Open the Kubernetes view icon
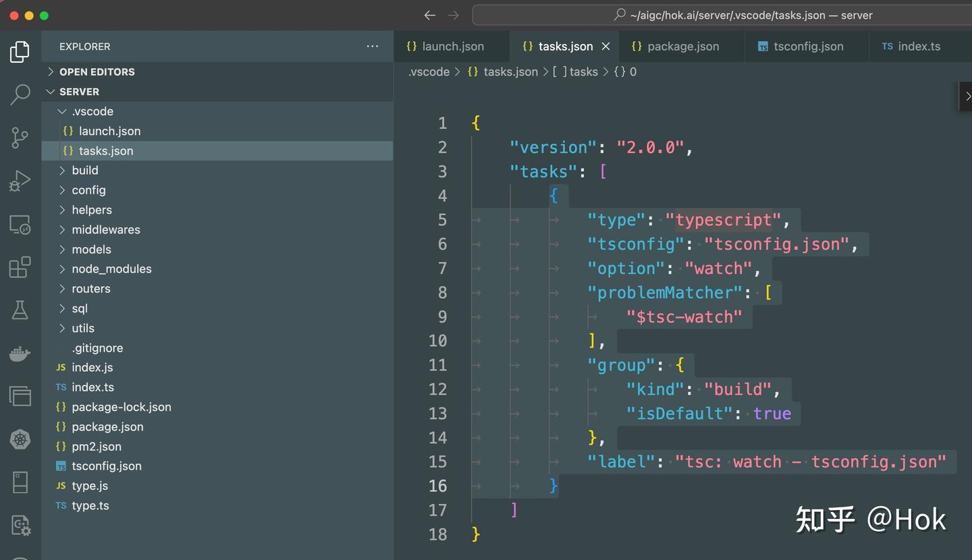This screenshot has width=972, height=560. click(20, 439)
